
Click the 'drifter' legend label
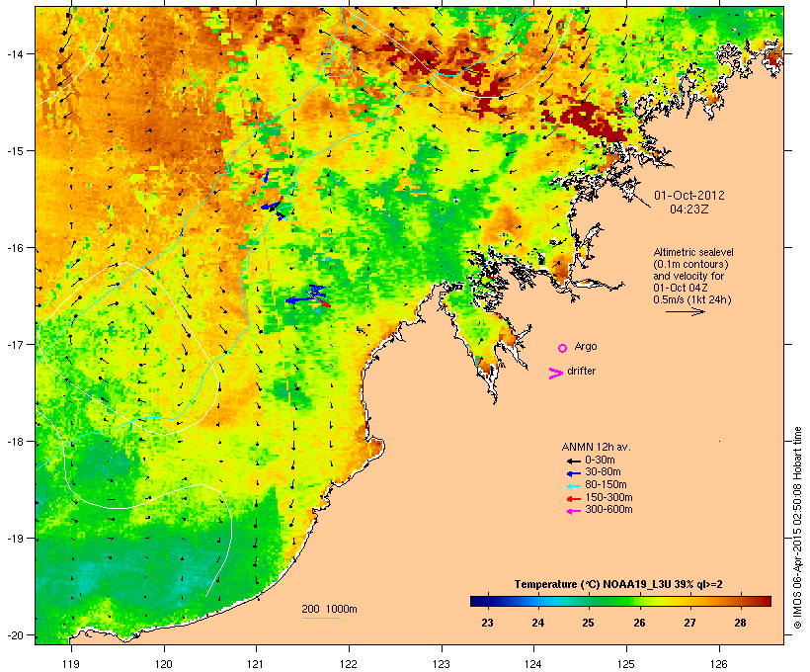pos(581,371)
